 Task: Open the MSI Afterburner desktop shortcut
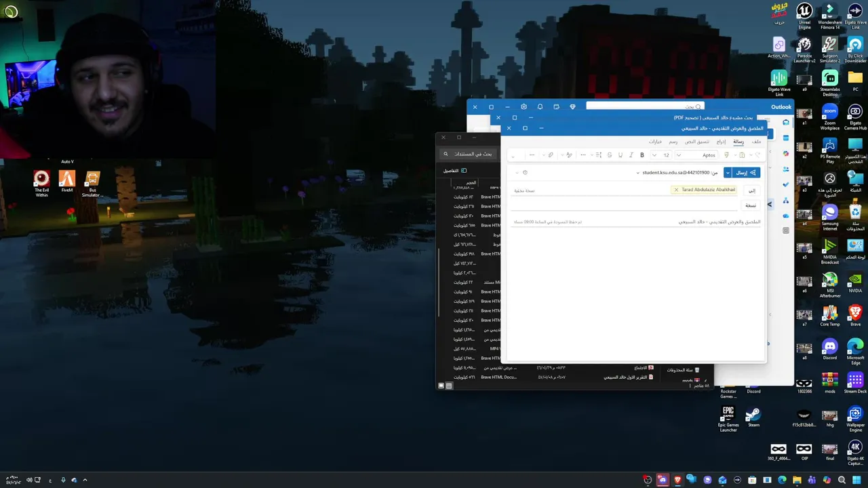pos(829,285)
